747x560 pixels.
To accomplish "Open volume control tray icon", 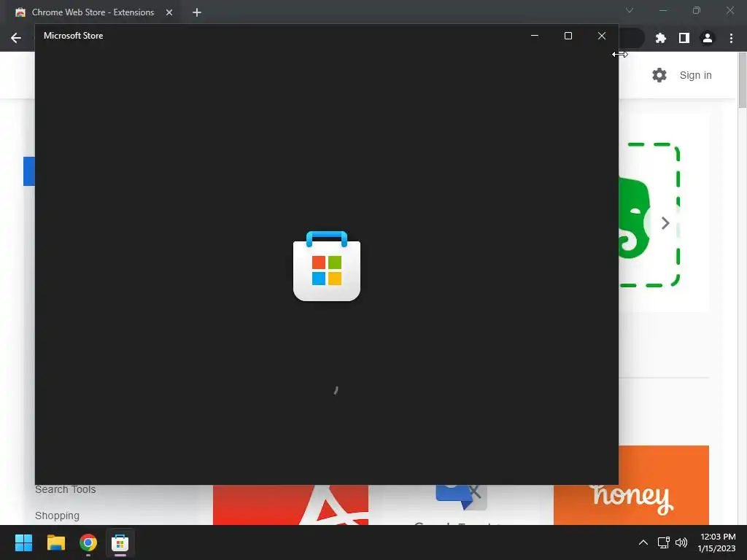I will tap(681, 542).
